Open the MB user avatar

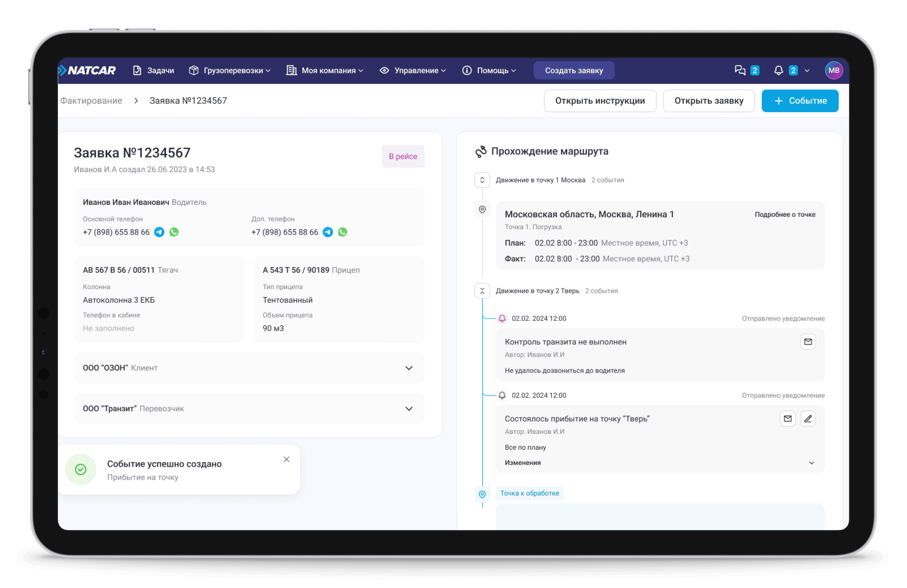coord(833,70)
